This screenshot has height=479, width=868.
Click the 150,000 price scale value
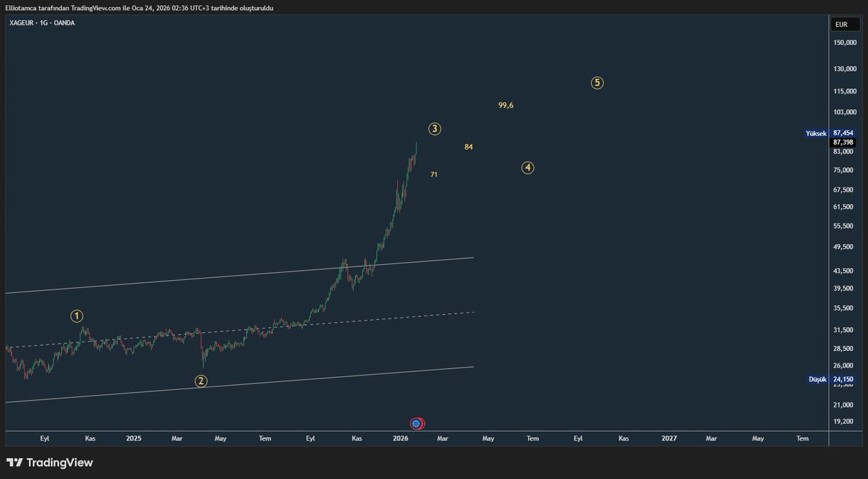tap(844, 43)
